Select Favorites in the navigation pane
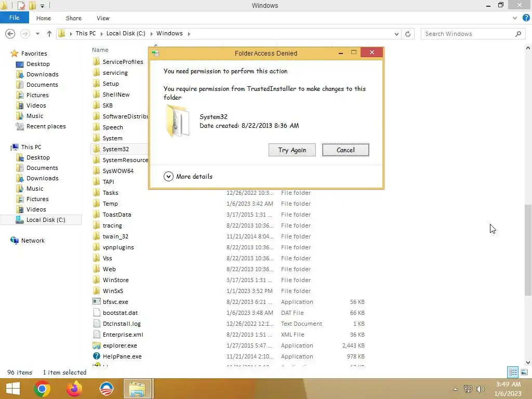The height and width of the screenshot is (399, 532). (34, 54)
